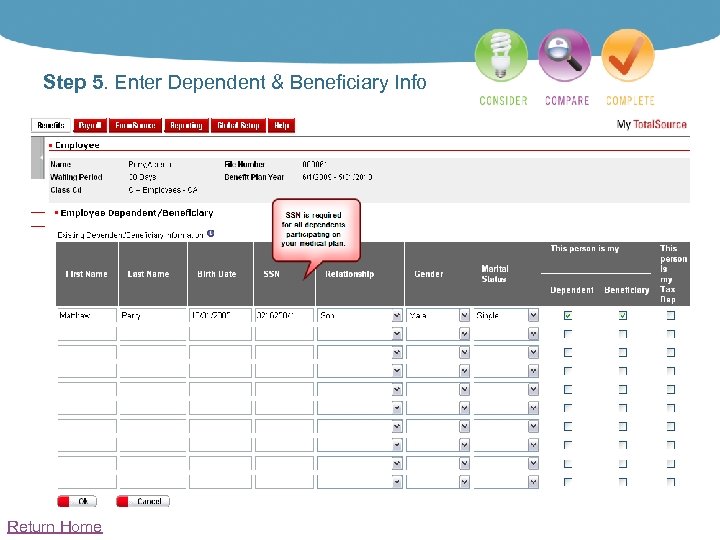Open the Global Setup tab
The image size is (720, 540).
[238, 125]
